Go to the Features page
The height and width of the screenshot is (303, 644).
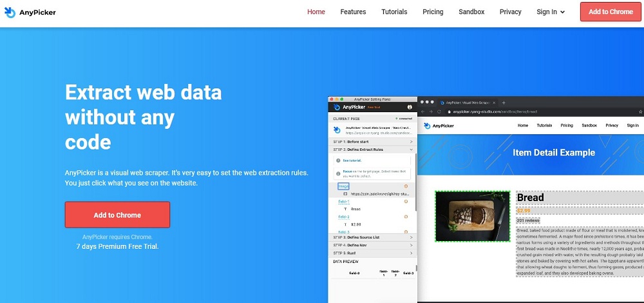(x=353, y=12)
